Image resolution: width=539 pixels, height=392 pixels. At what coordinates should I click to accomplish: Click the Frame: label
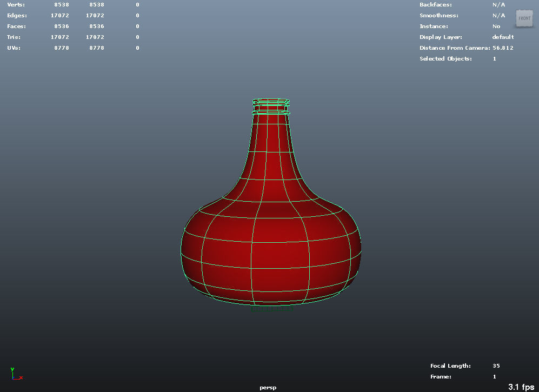click(441, 376)
